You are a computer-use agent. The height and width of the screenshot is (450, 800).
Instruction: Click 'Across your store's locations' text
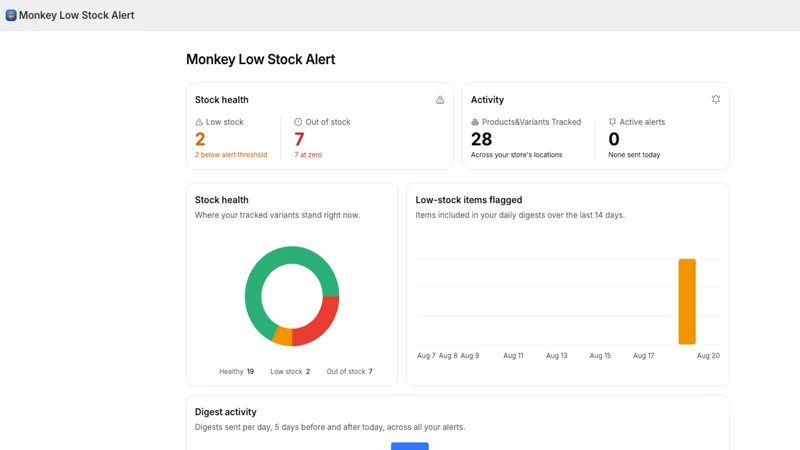pos(516,155)
